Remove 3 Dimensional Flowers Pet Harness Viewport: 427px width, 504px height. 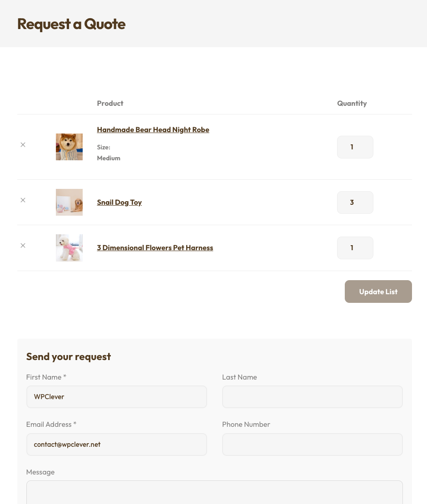tap(23, 246)
